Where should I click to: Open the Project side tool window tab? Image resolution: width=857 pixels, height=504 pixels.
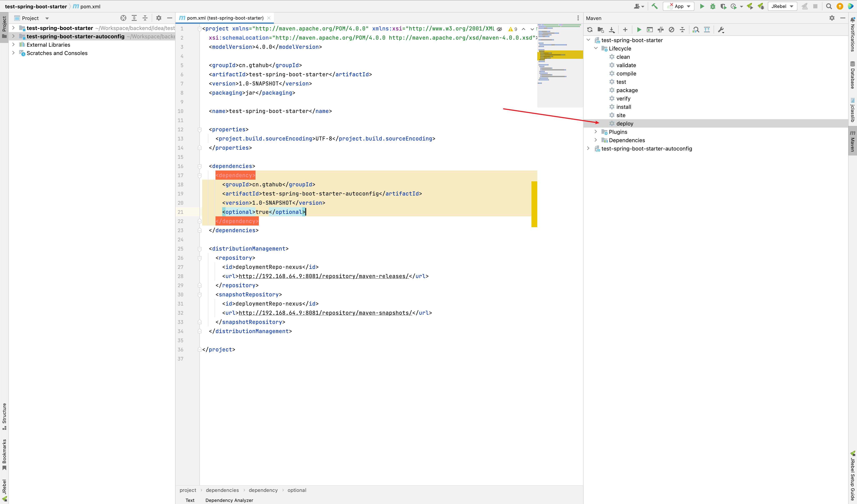pos(4,27)
